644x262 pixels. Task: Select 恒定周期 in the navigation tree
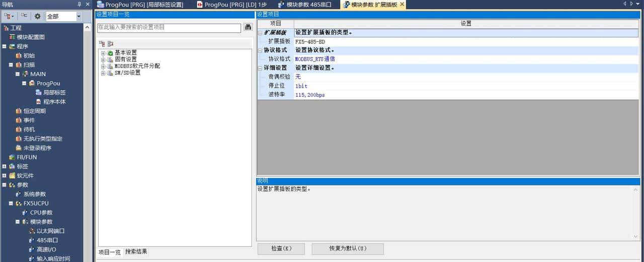35,111
